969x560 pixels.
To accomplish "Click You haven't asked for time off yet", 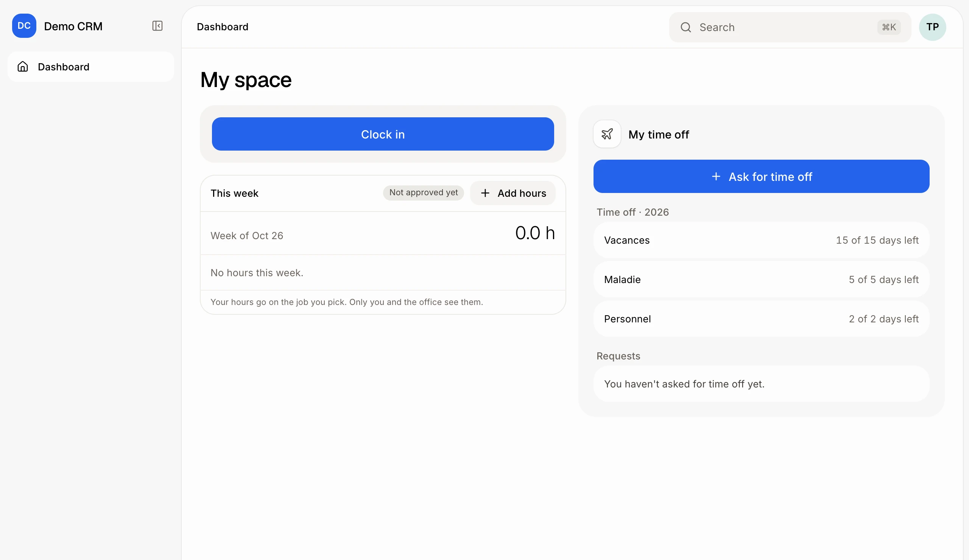I will click(x=684, y=384).
